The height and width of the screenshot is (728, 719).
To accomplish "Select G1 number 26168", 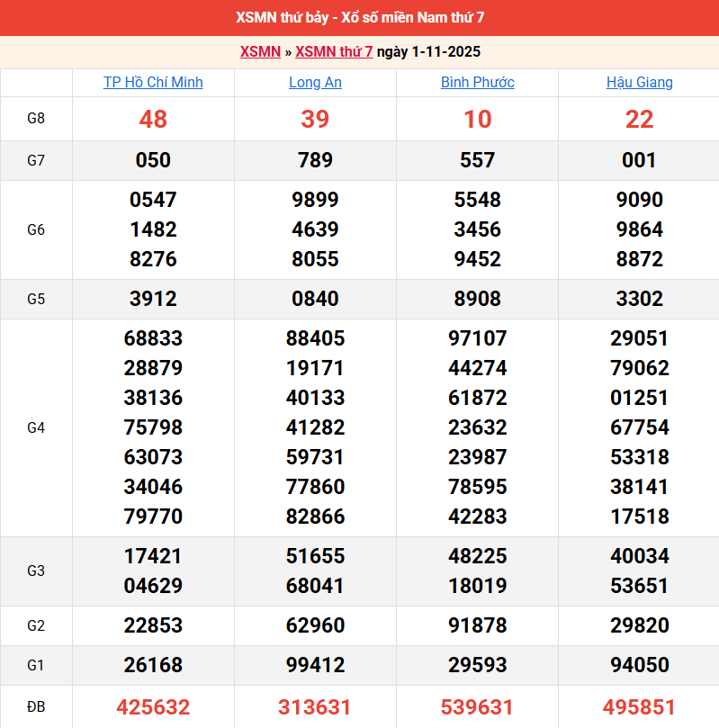I will [x=153, y=665].
